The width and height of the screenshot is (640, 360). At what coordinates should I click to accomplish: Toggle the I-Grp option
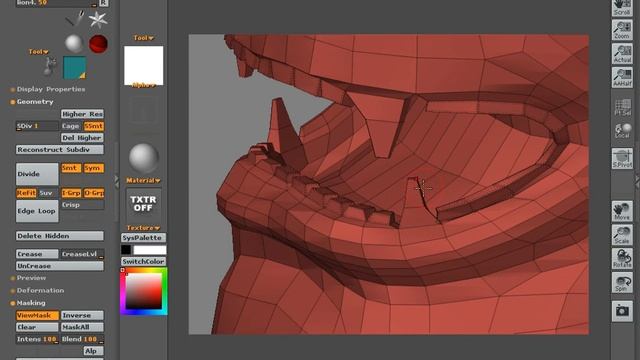[x=71, y=193]
